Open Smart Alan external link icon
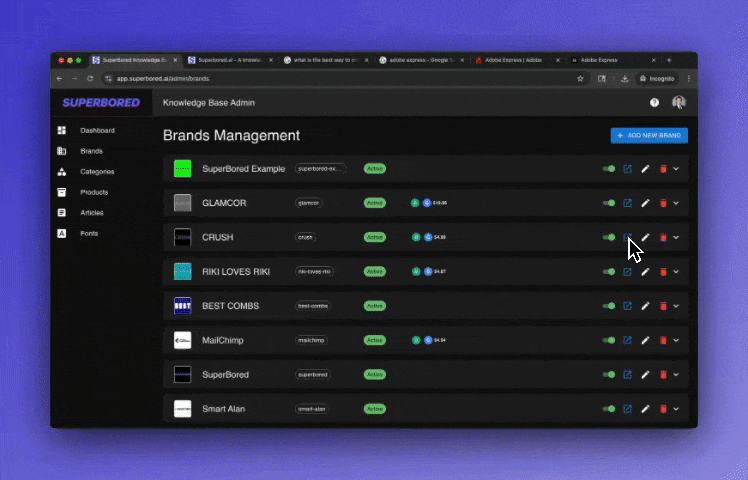748x480 pixels. point(627,409)
